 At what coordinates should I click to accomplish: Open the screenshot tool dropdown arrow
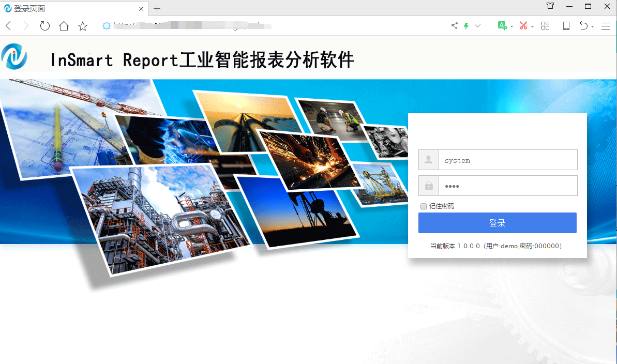pyautogui.click(x=532, y=27)
